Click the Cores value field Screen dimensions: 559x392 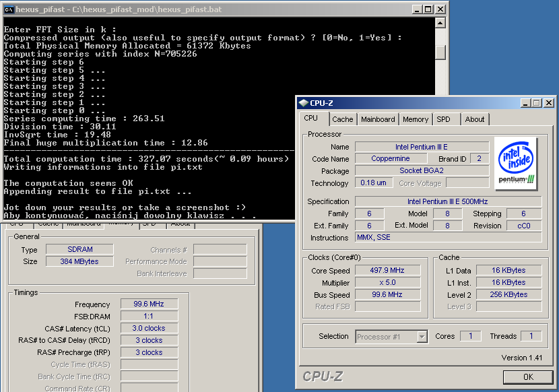[471, 336]
